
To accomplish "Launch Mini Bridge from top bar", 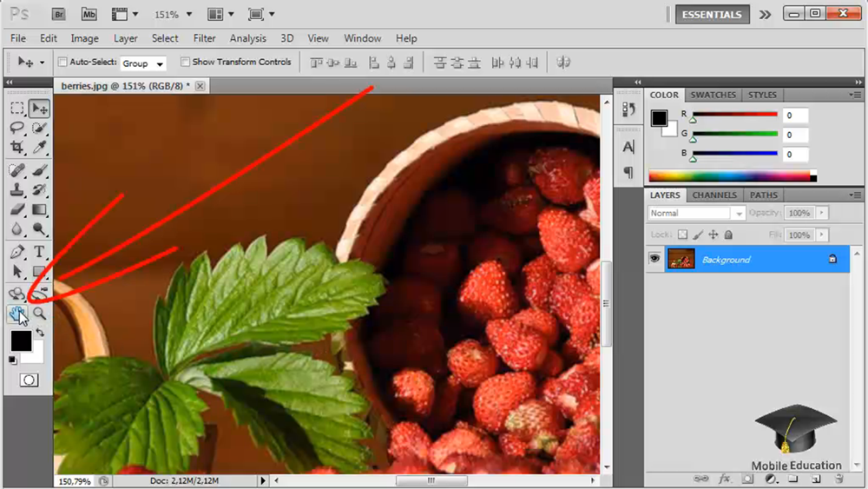I will point(89,15).
